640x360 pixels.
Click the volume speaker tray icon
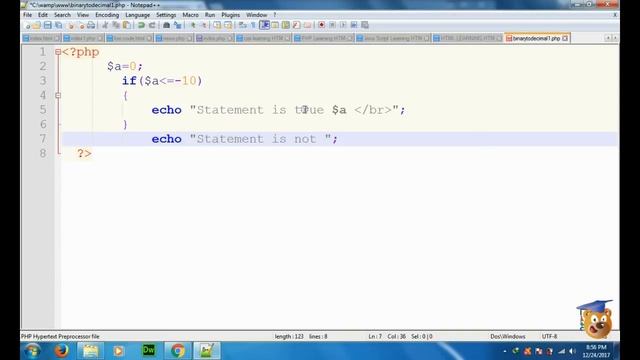pos(572,351)
